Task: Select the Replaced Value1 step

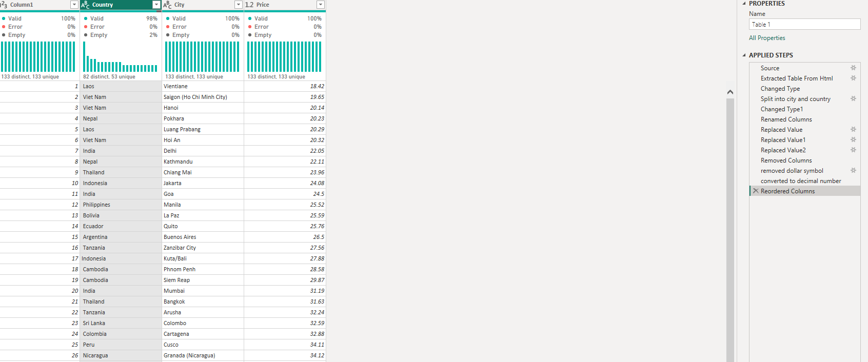Action: 805,139
